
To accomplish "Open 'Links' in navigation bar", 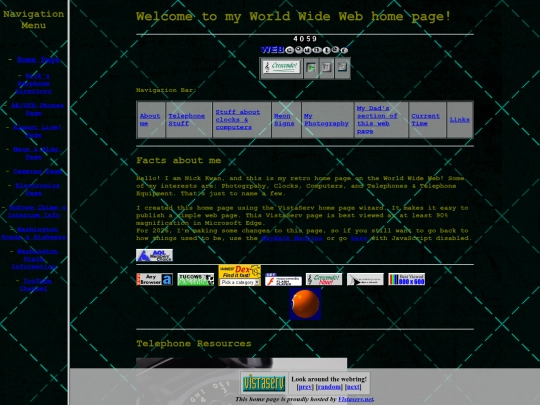I will 459,120.
